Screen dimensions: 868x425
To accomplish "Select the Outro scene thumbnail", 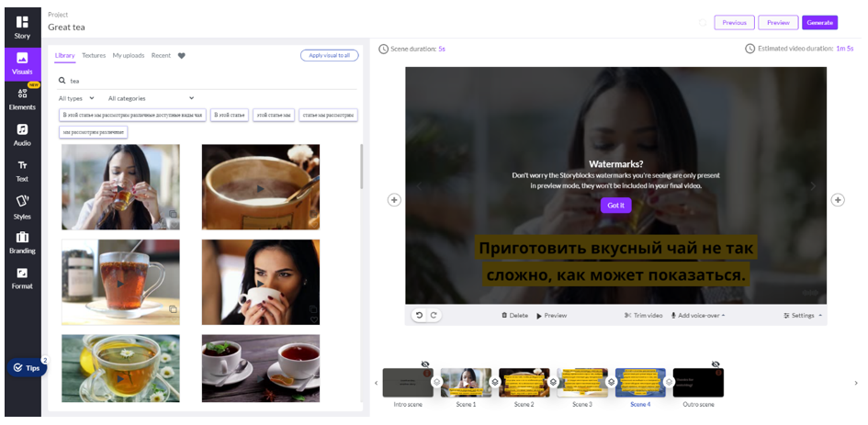I will pyautogui.click(x=698, y=383).
